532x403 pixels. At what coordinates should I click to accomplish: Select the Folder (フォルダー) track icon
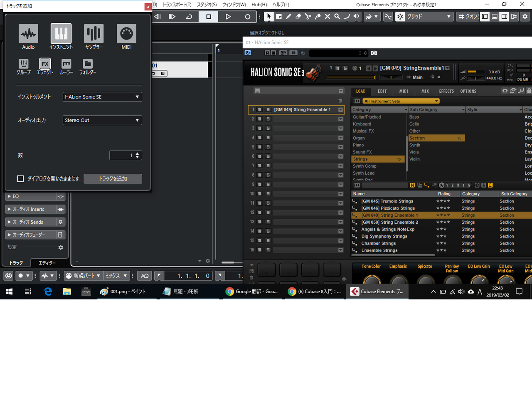pos(88,64)
